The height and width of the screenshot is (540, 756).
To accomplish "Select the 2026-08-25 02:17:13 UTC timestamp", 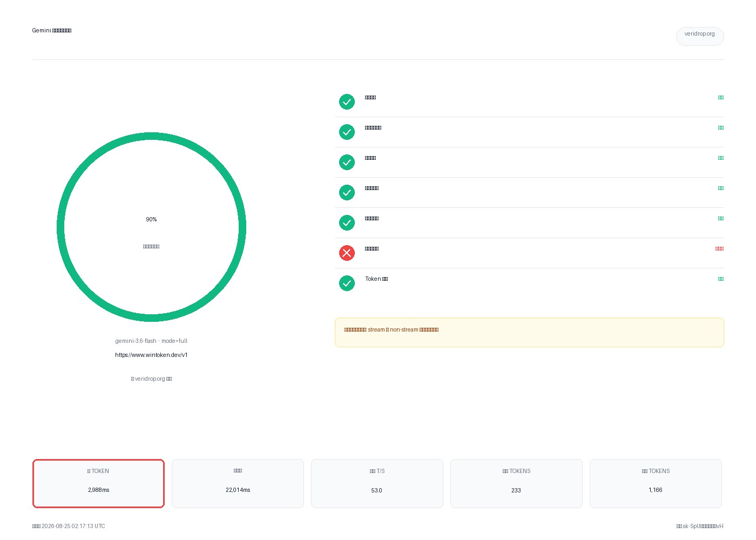I will (x=73, y=526).
